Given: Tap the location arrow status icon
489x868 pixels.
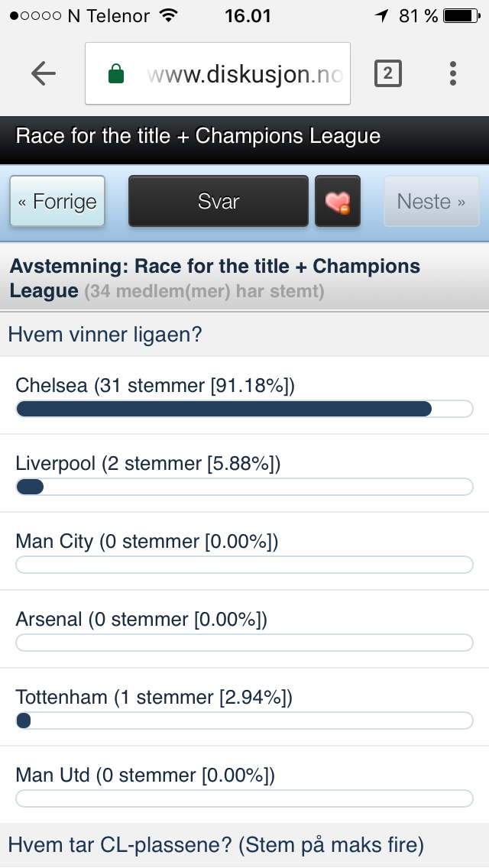Looking at the screenshot, I should (x=381, y=15).
